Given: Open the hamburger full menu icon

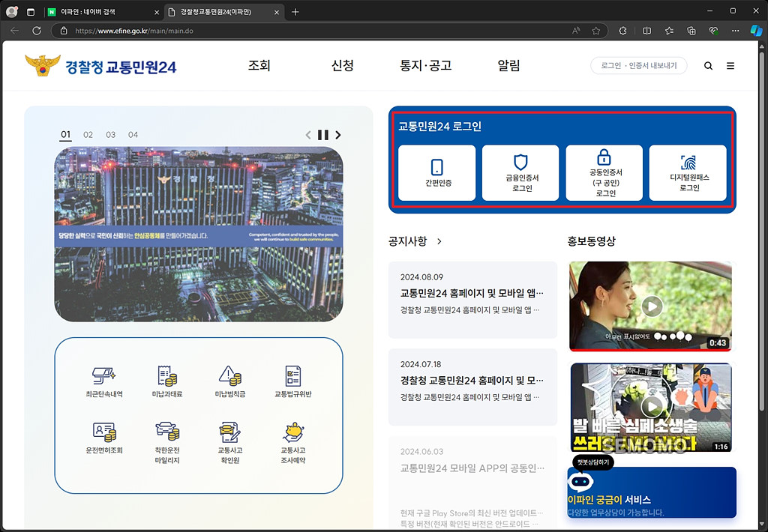Looking at the screenshot, I should click(730, 66).
